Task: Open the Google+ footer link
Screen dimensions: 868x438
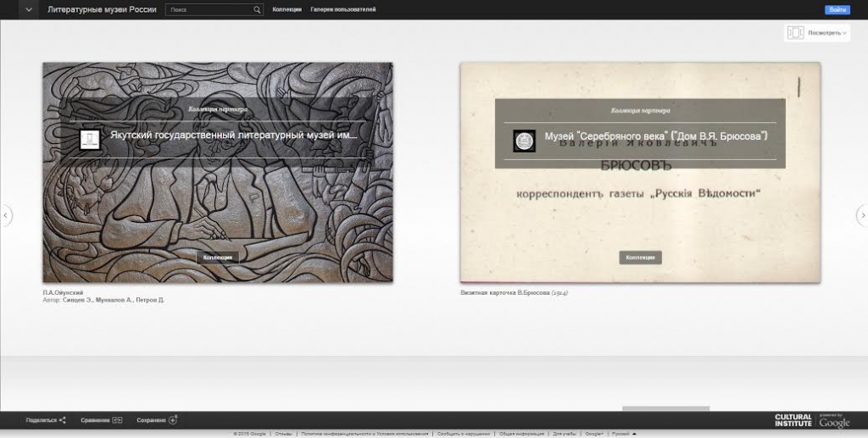Action: (x=594, y=434)
